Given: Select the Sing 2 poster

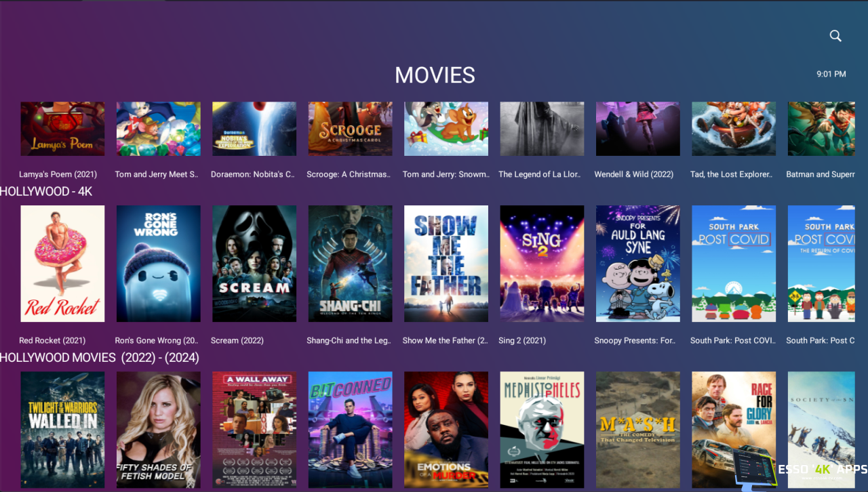Looking at the screenshot, I should [542, 264].
